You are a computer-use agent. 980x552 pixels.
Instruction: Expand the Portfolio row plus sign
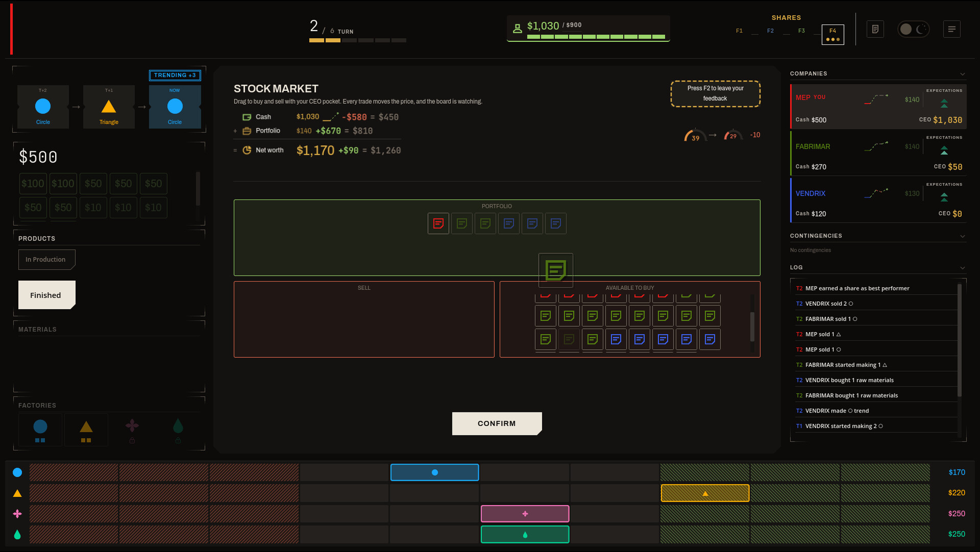pos(235,131)
